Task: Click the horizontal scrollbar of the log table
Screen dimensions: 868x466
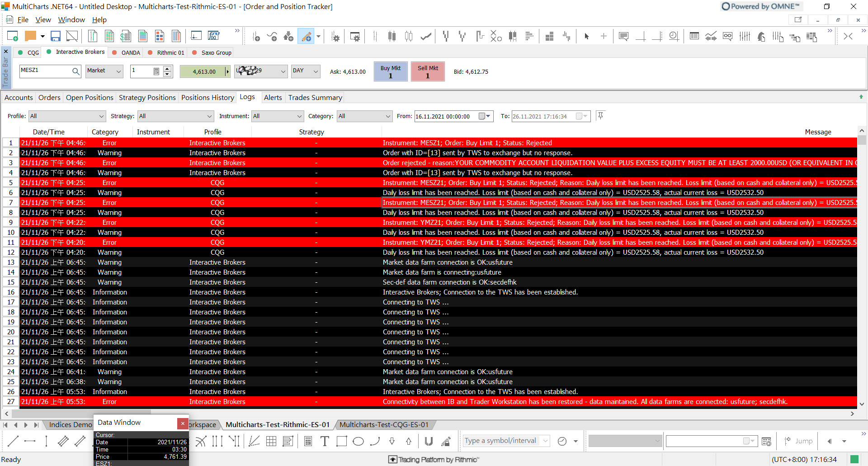Action: [x=81, y=413]
